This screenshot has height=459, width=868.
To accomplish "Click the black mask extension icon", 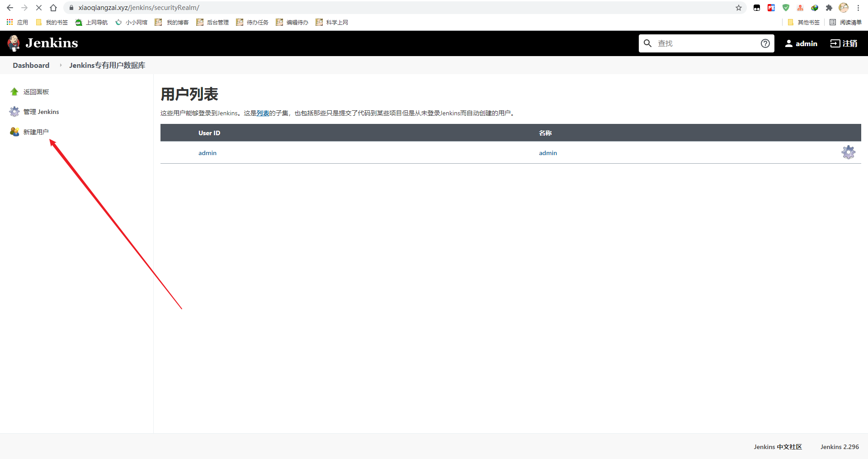I will tap(757, 8).
